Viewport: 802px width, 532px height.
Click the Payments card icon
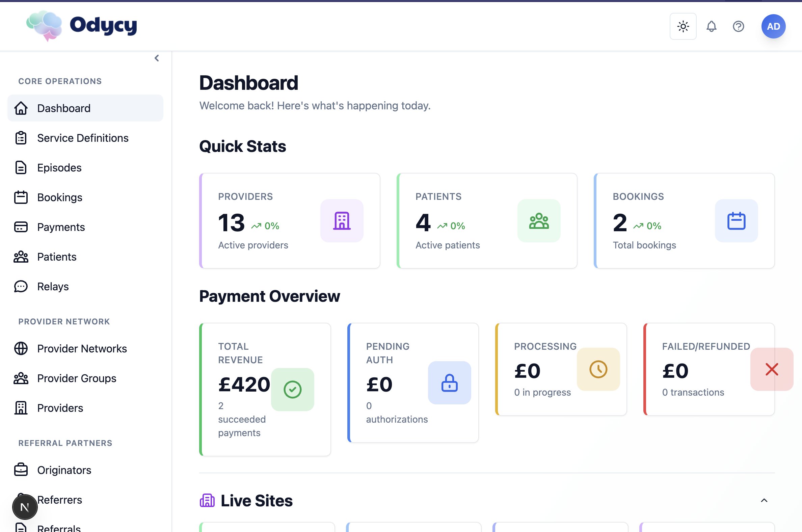coord(21,227)
